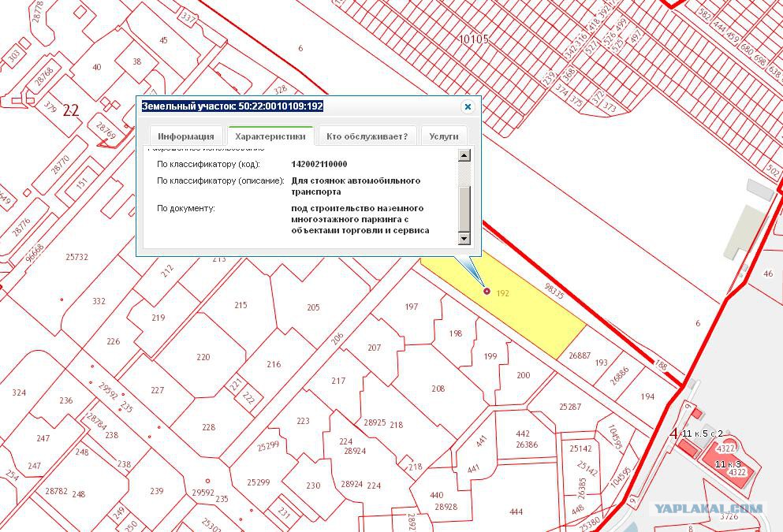Select parcel 207 on the map
783x532 pixels.
pyautogui.click(x=374, y=348)
